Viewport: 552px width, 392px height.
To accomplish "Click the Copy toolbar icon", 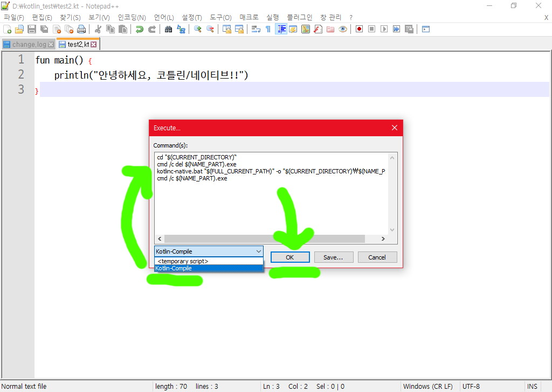I will [111, 29].
